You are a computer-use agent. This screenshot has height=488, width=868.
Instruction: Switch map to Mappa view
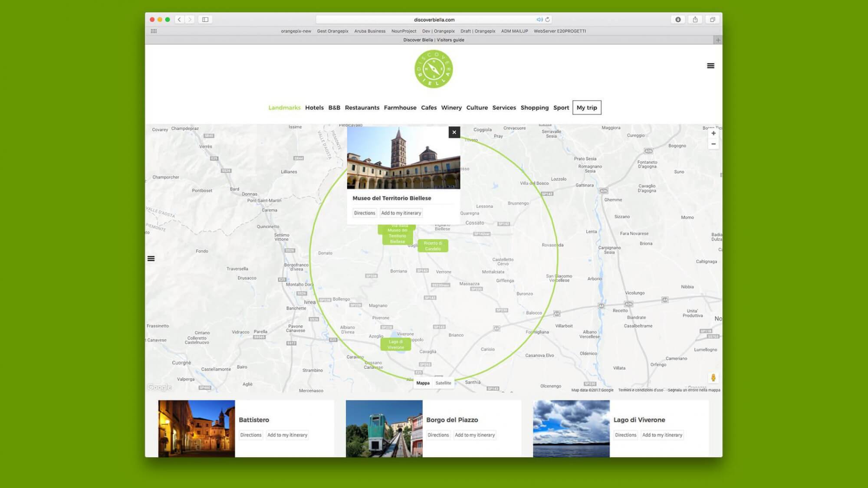pyautogui.click(x=423, y=383)
